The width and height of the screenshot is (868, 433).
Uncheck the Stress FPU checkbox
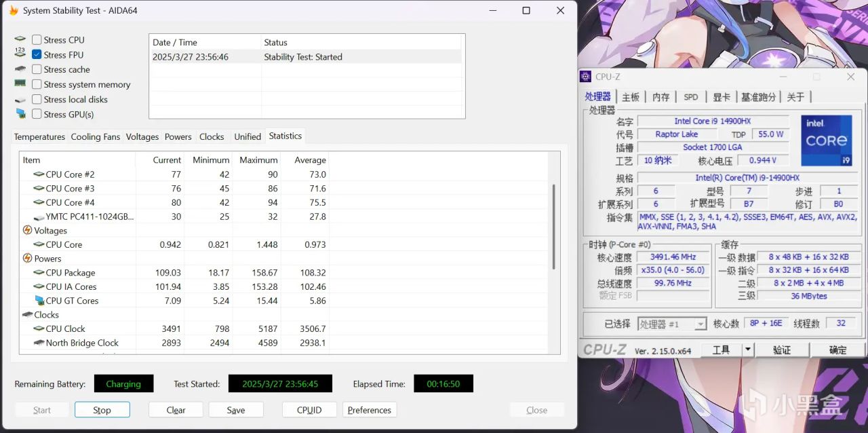pyautogui.click(x=37, y=55)
